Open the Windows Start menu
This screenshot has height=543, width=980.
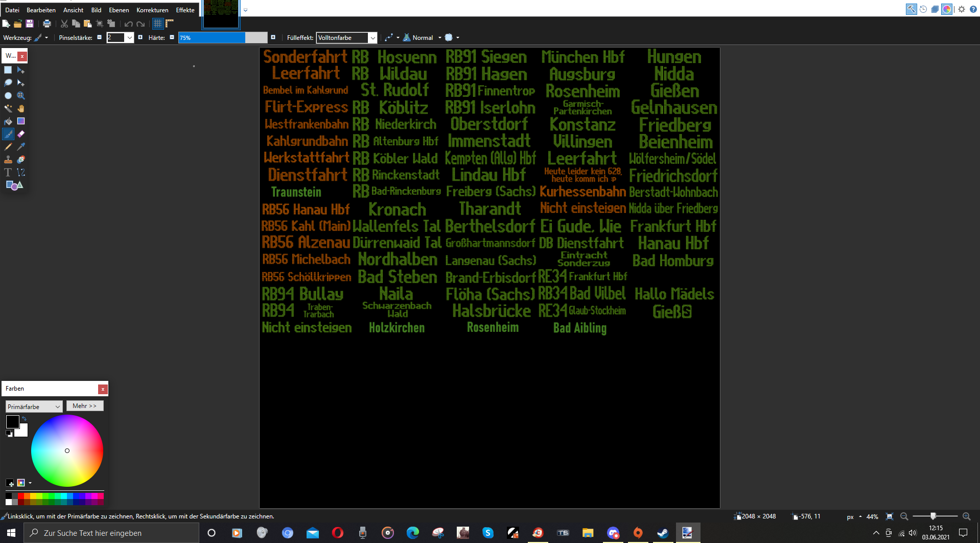click(x=11, y=533)
